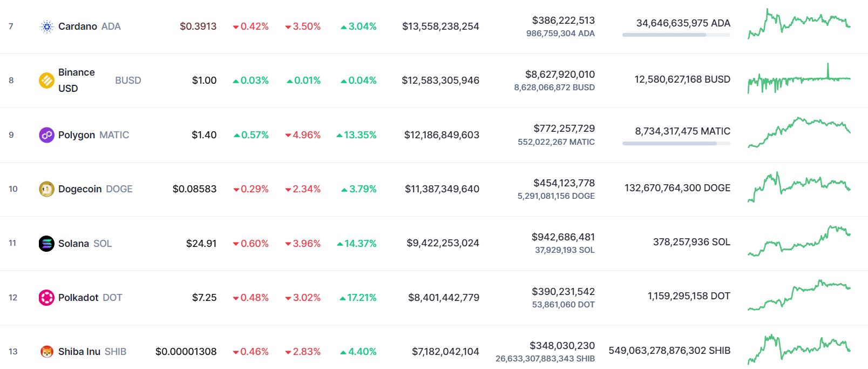Image resolution: width=868 pixels, height=369 pixels.
Task: Click Polygon's 24h volume $772,257,729
Action: 564,129
